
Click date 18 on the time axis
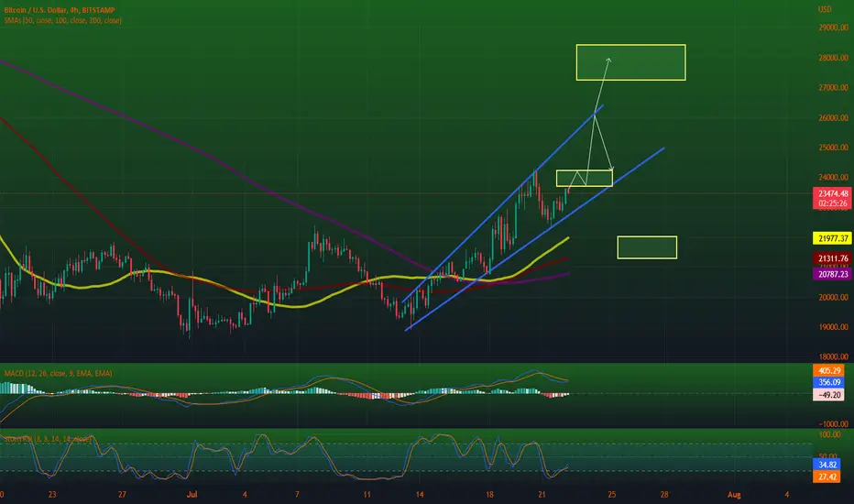point(489,495)
